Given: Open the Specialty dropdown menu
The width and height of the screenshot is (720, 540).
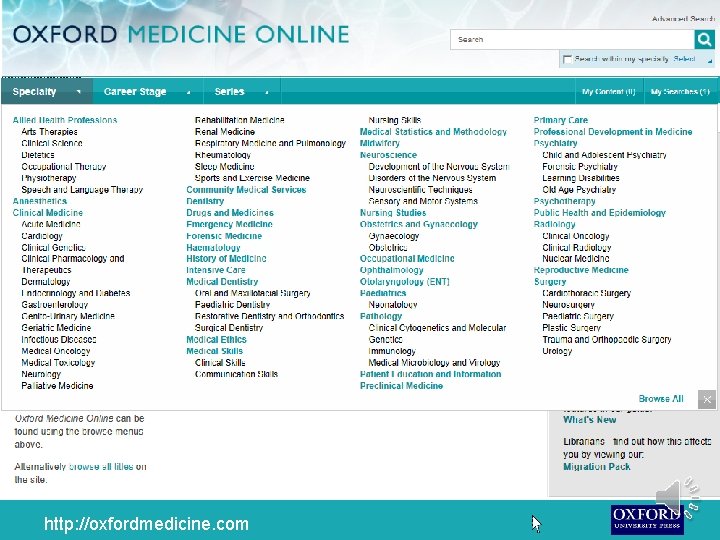Looking at the screenshot, I should click(47, 91).
